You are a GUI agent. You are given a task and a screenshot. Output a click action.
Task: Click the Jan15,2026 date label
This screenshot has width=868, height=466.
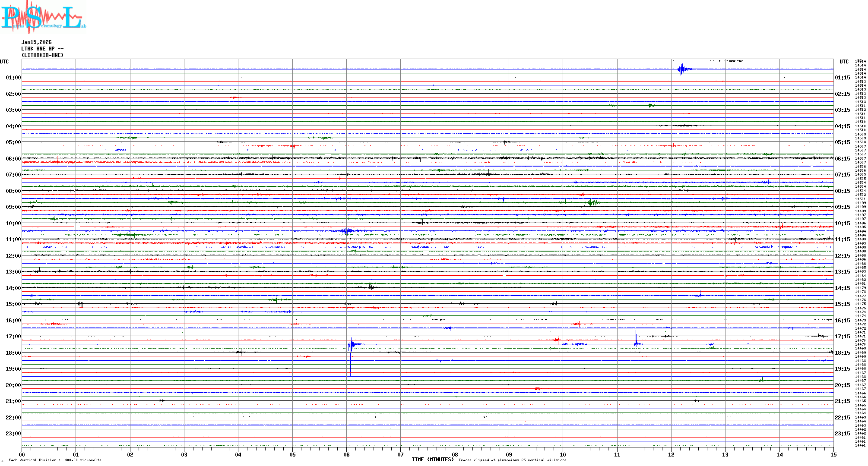click(x=36, y=42)
